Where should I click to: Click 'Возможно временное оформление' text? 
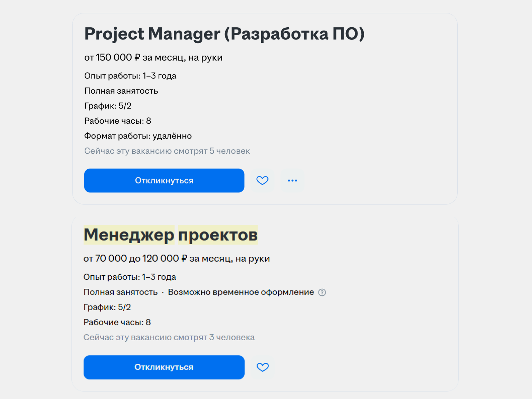(241, 292)
